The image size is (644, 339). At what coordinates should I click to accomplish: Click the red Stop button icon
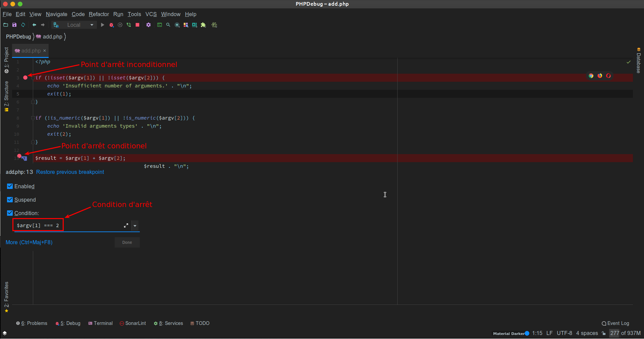[x=137, y=25]
